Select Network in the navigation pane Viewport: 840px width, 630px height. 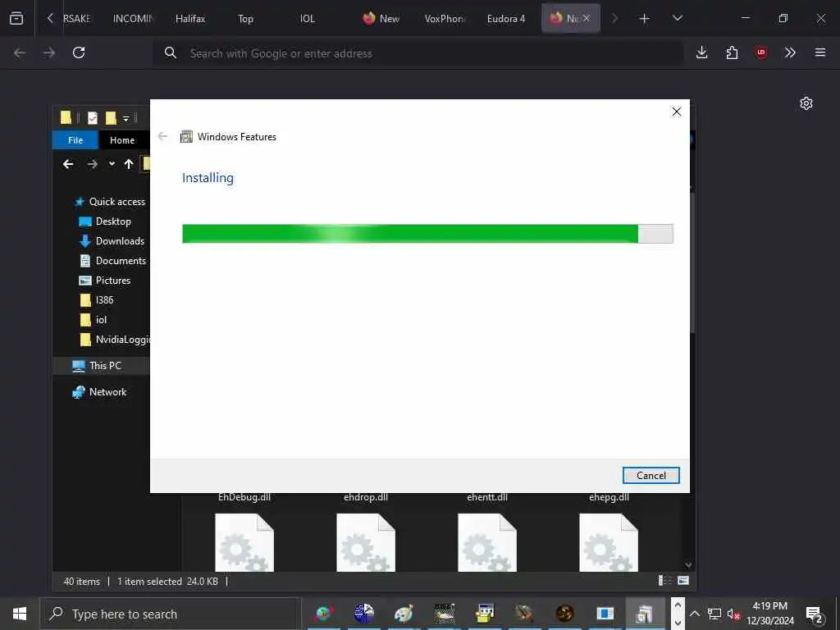(x=107, y=392)
